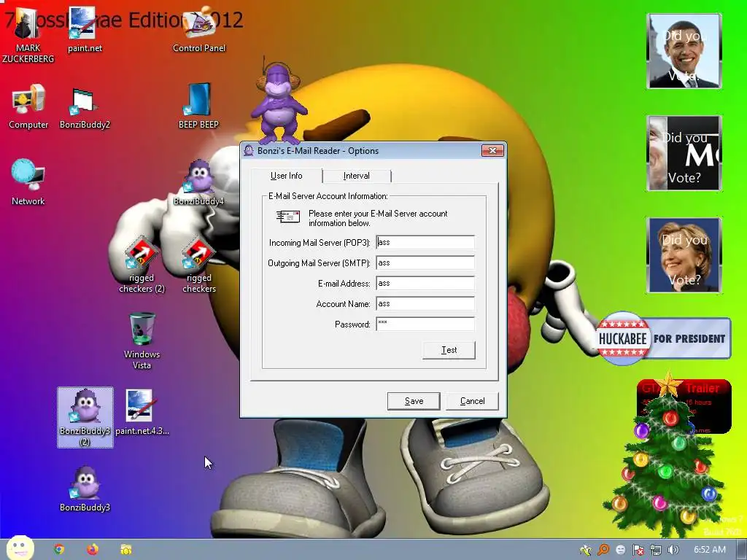This screenshot has height=560, width=747.
Task: Click the Hillary Did you Vote gadget
Action: tap(684, 254)
